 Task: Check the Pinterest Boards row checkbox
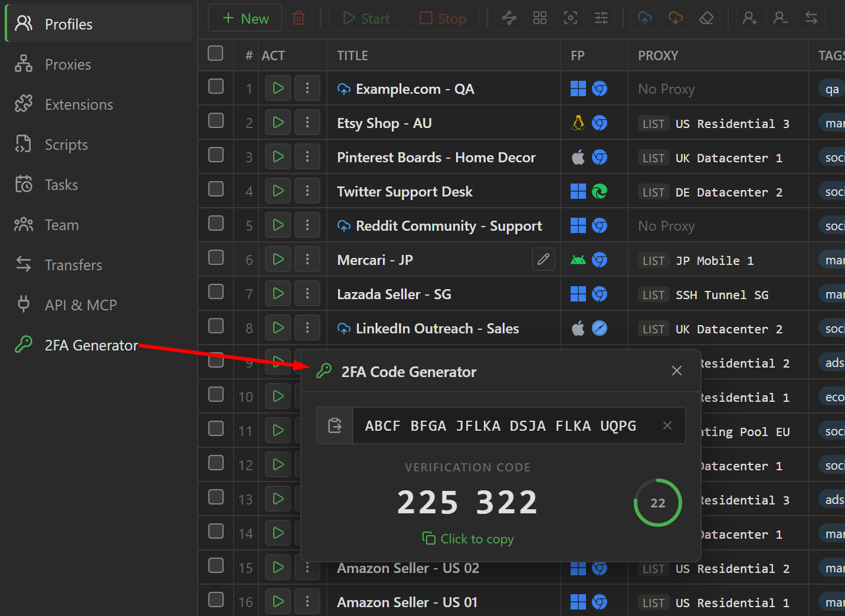(x=215, y=155)
